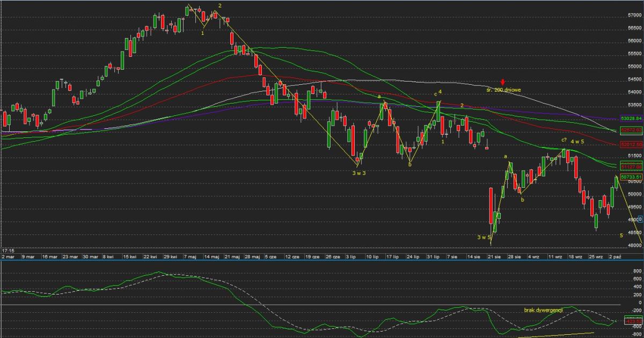Screen dimensions: 644x338
Task: Select the -423.55 oscillator value label
Action: pos(633,321)
